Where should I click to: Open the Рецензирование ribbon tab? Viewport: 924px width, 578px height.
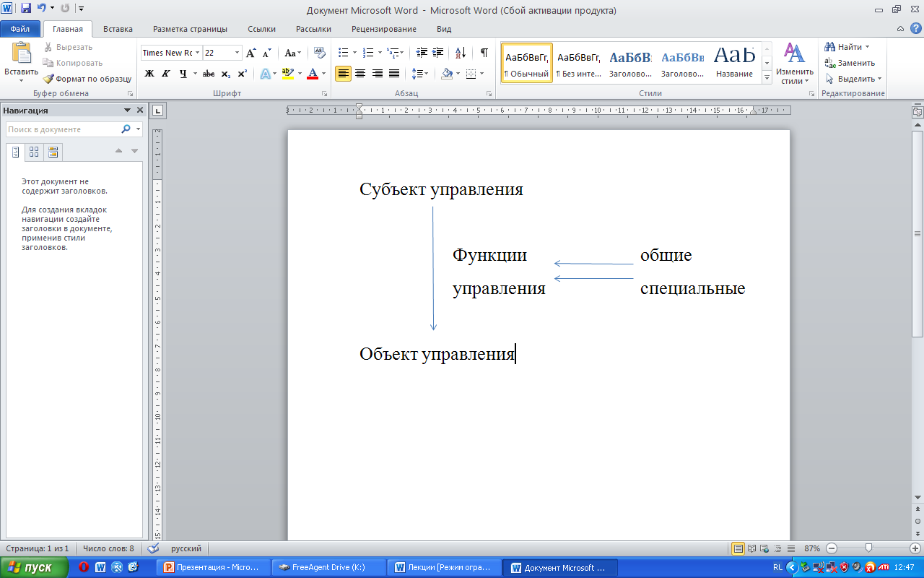tap(383, 29)
